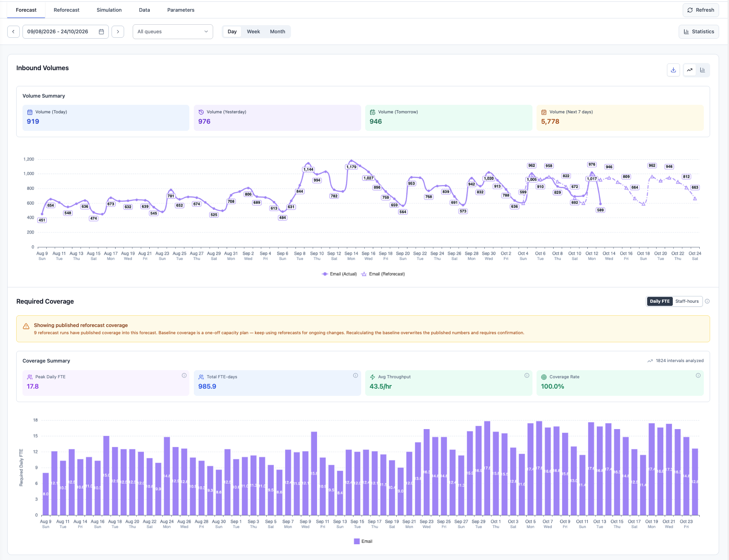729x560 pixels.
Task: Click info icon on Avg Throughput card
Action: click(x=527, y=376)
